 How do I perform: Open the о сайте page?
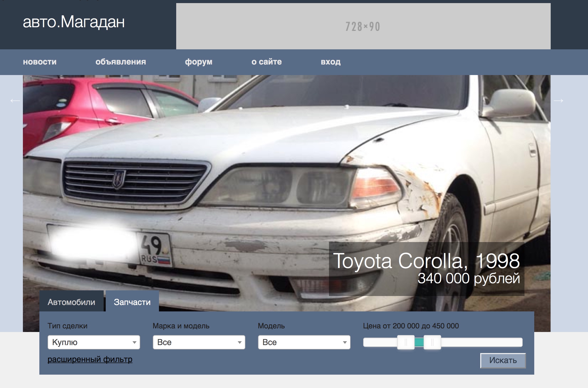coord(266,62)
